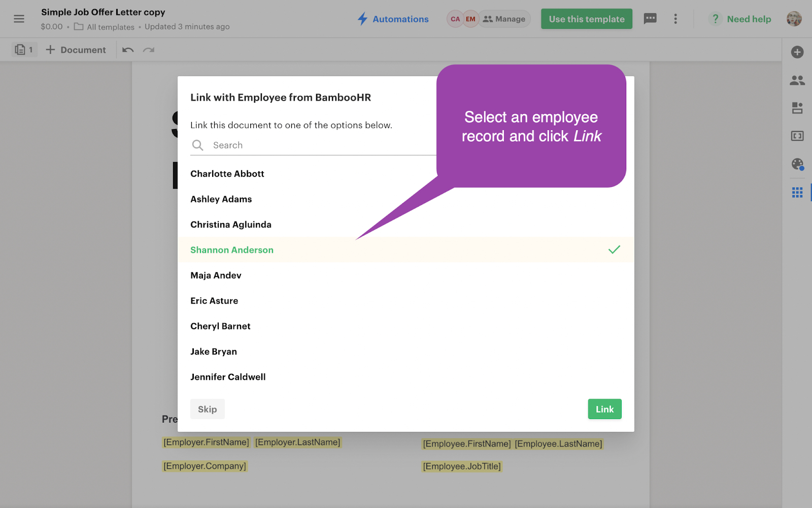The image size is (812, 508).
Task: Select Christina Agluinda from the list
Action: [x=406, y=225]
